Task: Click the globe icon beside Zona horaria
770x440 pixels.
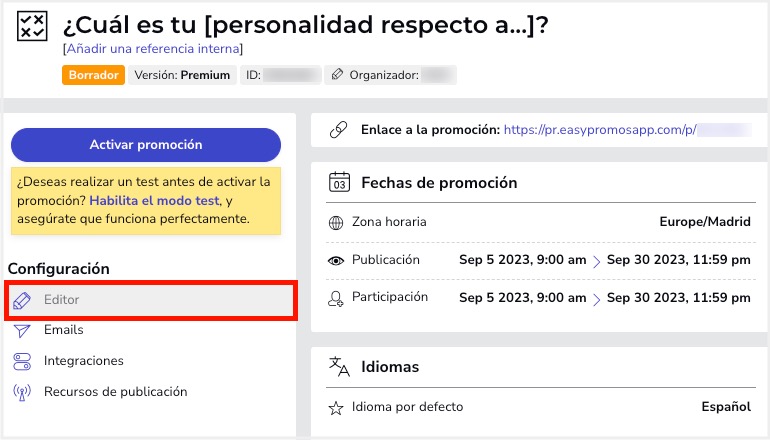Action: tap(336, 223)
